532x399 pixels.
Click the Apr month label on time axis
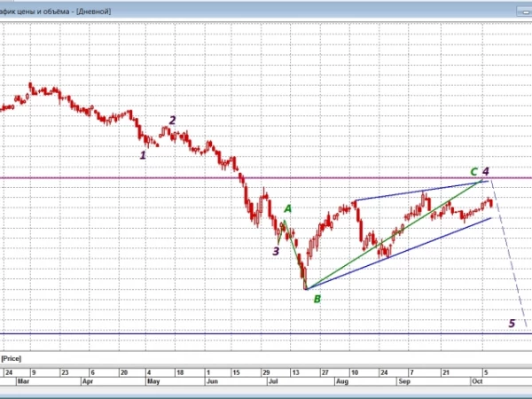[88, 381]
